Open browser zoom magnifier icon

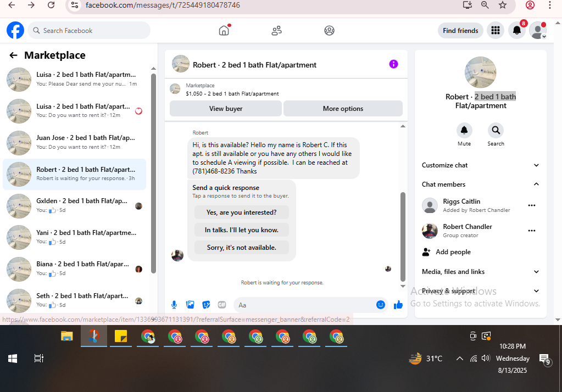(x=485, y=5)
